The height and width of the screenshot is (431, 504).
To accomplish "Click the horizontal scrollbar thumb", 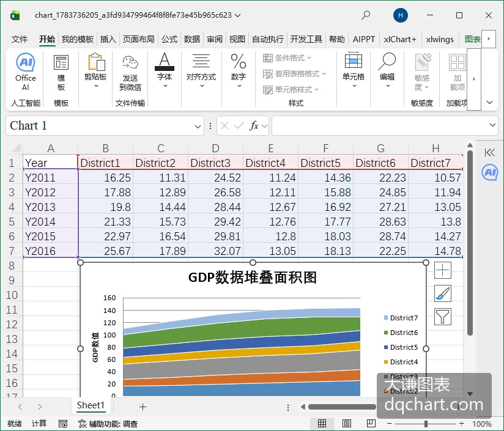I will (x=342, y=407).
